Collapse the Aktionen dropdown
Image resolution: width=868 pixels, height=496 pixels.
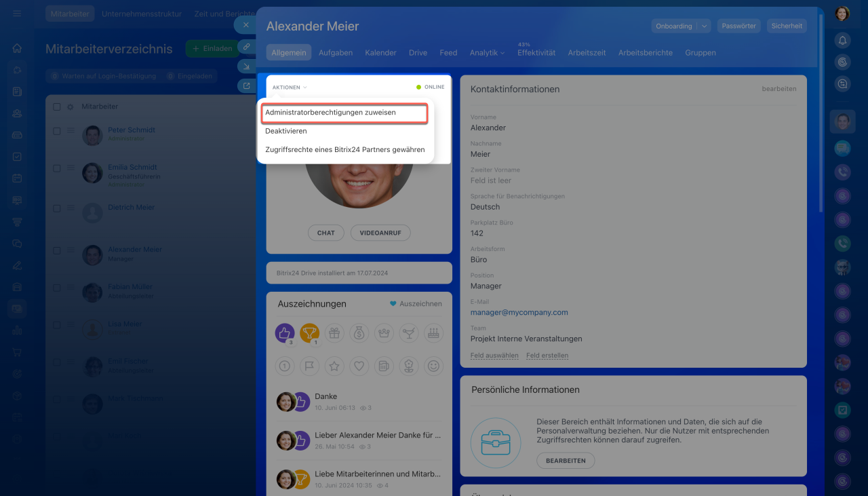pyautogui.click(x=290, y=88)
